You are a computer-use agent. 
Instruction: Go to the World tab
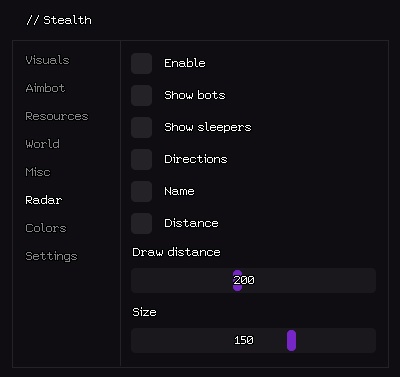pos(42,144)
